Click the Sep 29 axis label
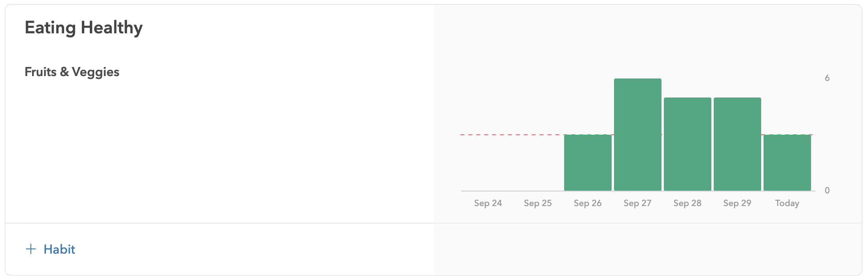Screen dimensions: 868x279 [737, 203]
